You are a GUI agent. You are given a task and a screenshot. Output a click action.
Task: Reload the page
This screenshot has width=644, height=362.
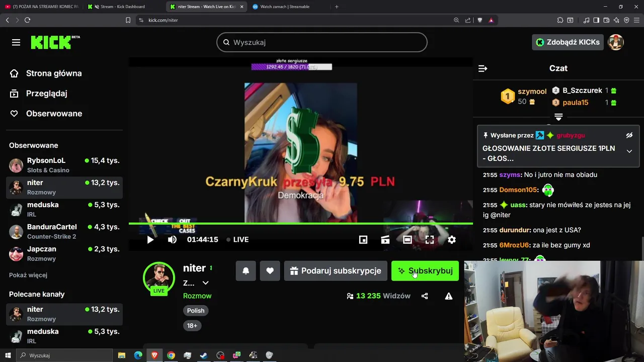click(x=27, y=20)
